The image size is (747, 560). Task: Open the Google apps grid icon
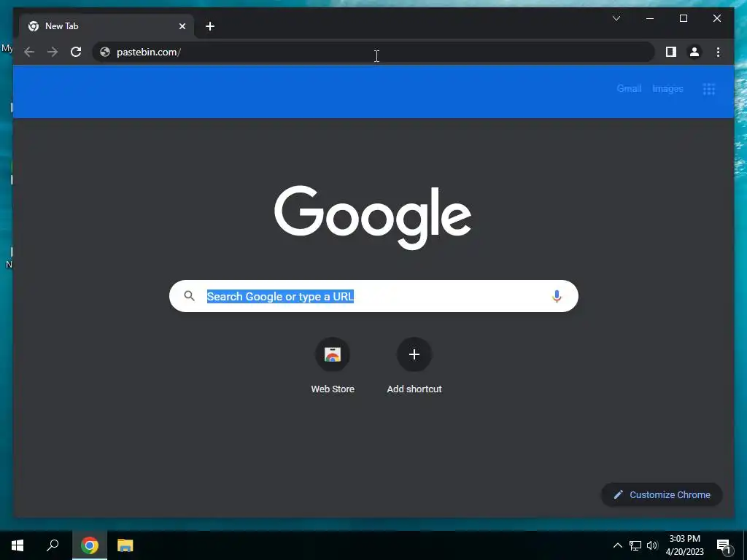tap(709, 88)
